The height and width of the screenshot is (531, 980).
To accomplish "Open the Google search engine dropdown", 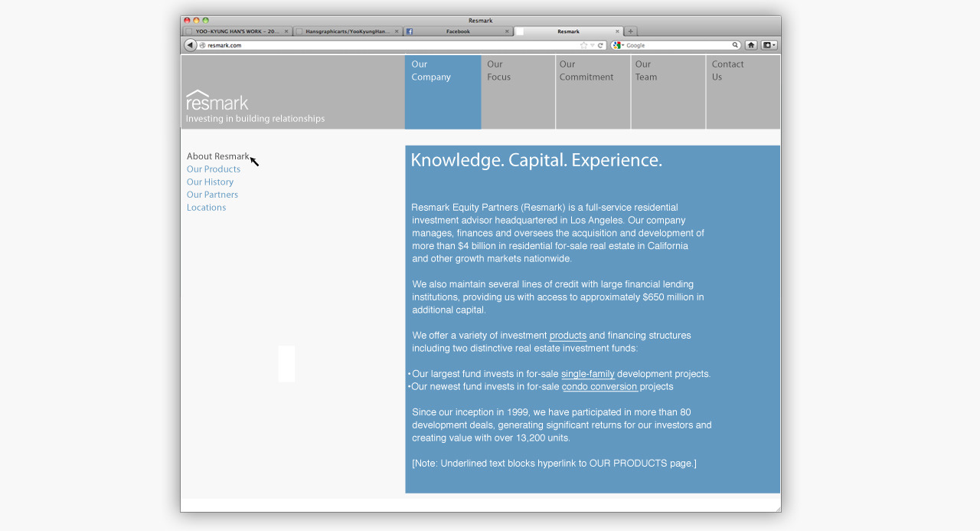I will point(618,45).
